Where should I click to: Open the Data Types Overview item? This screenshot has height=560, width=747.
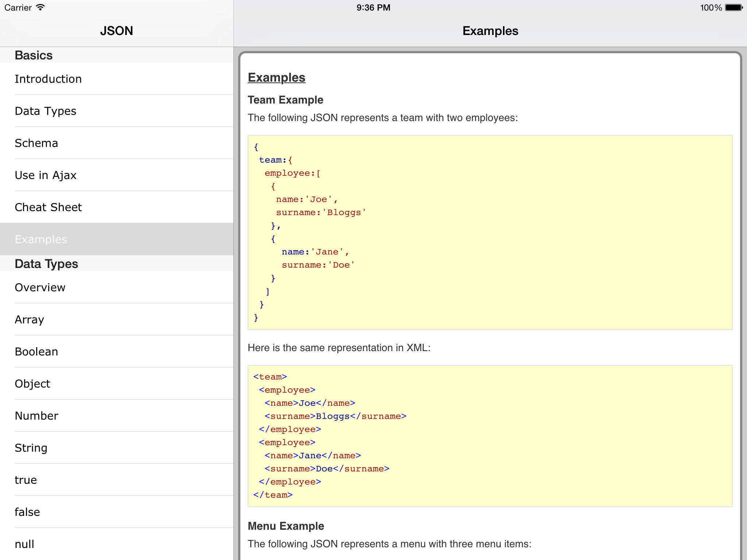click(40, 287)
